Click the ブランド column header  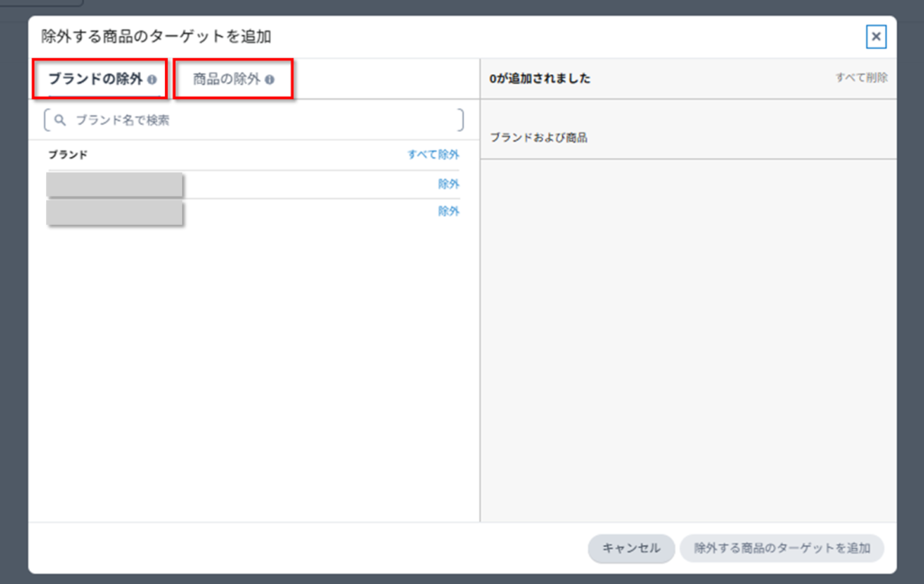point(68,154)
